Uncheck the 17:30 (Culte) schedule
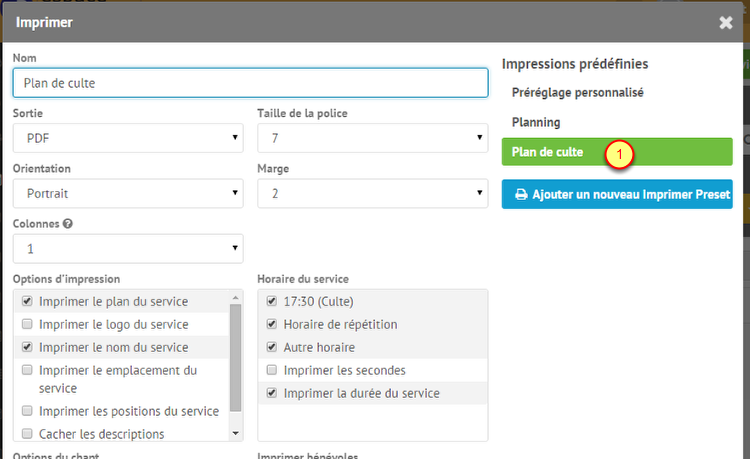Viewport: 750px width, 459px height. click(271, 301)
